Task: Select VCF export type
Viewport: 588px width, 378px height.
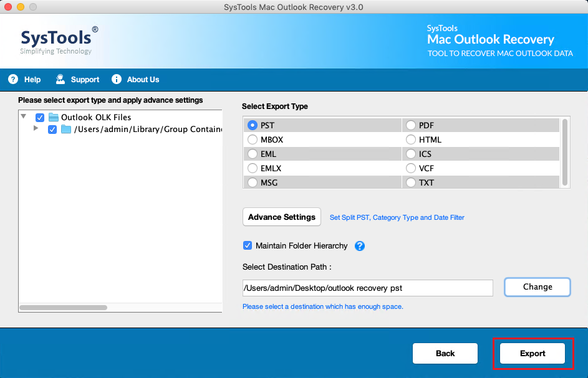Action: [411, 168]
